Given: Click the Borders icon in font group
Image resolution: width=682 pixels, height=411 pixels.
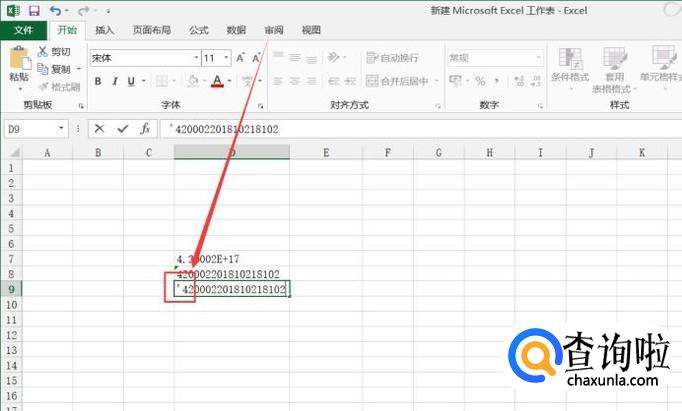Looking at the screenshot, I should (x=162, y=81).
